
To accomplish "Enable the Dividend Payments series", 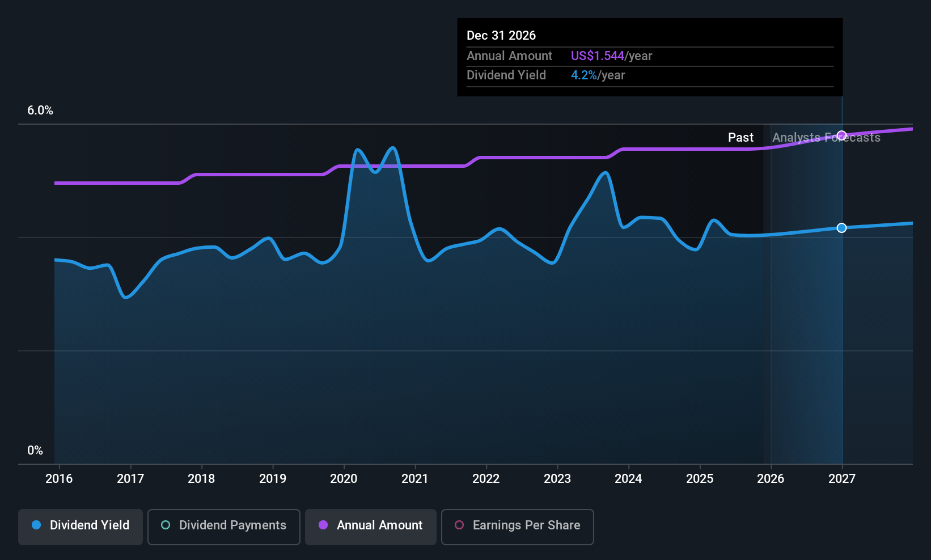I will [223, 527].
